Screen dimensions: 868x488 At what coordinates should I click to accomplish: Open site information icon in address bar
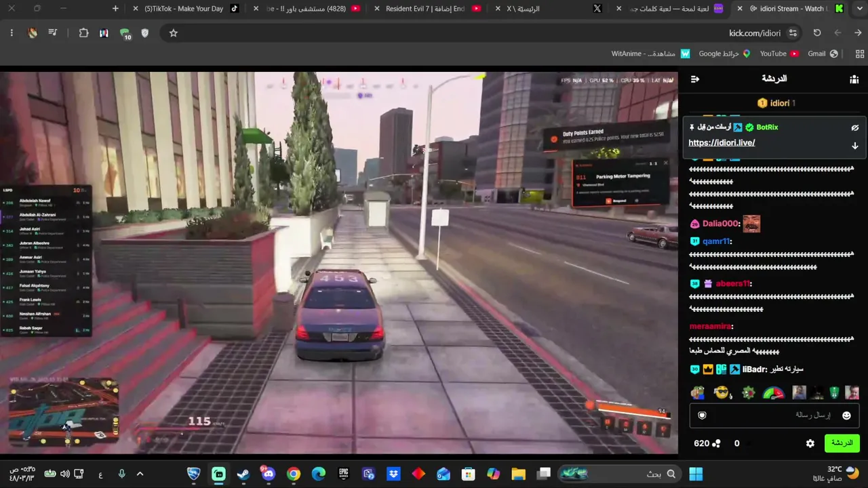point(793,33)
